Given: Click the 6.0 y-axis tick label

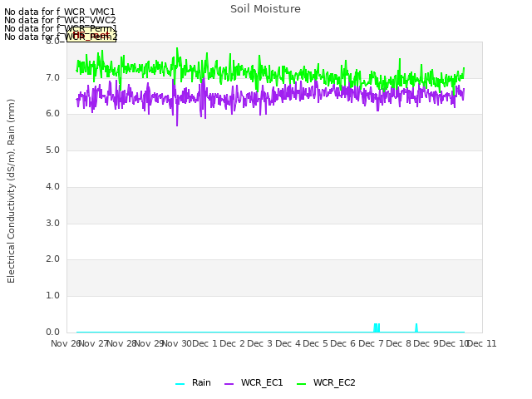Looking at the screenshot, I should pyautogui.click(x=52, y=114).
